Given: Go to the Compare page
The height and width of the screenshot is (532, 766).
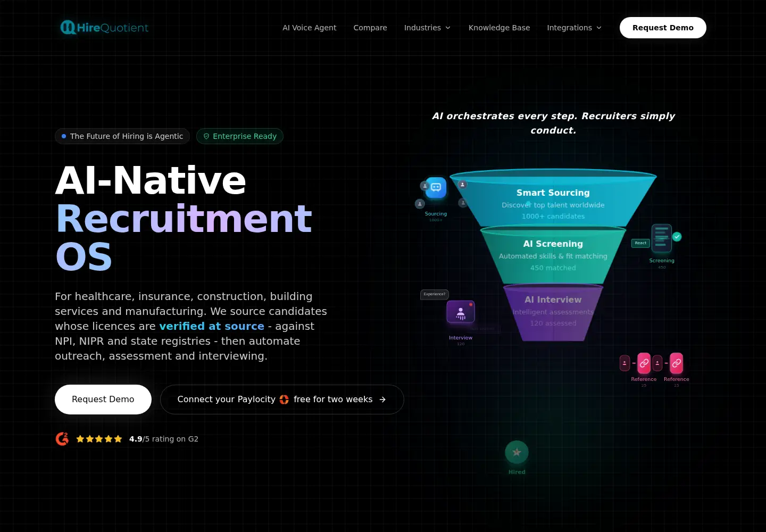Looking at the screenshot, I should tap(370, 28).
